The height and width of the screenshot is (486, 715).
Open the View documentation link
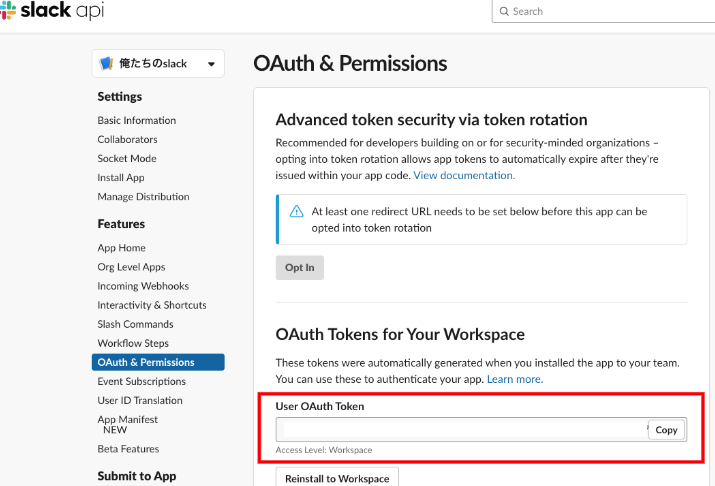(x=464, y=175)
